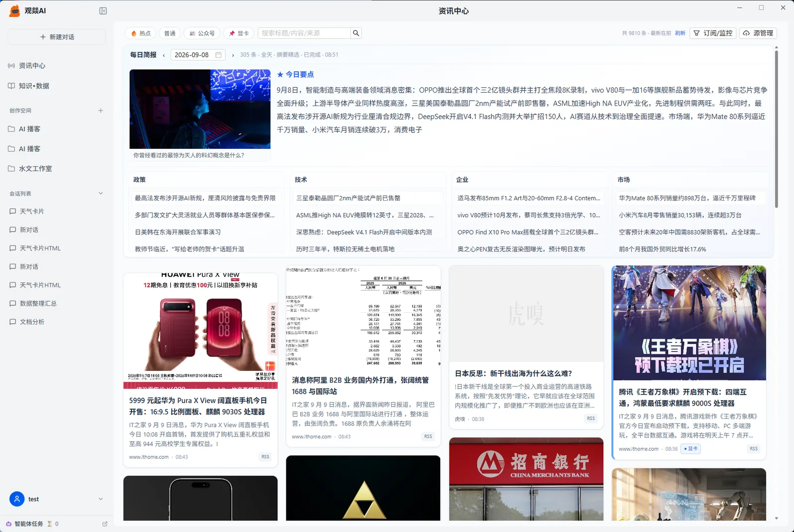
Task: Open the HUAWEI Pura X View card image
Action: pos(200,331)
